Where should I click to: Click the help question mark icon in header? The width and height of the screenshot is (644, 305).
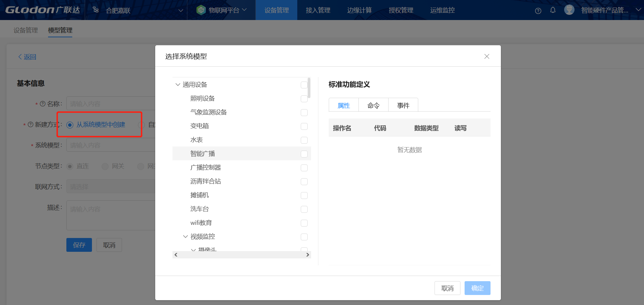538,11
